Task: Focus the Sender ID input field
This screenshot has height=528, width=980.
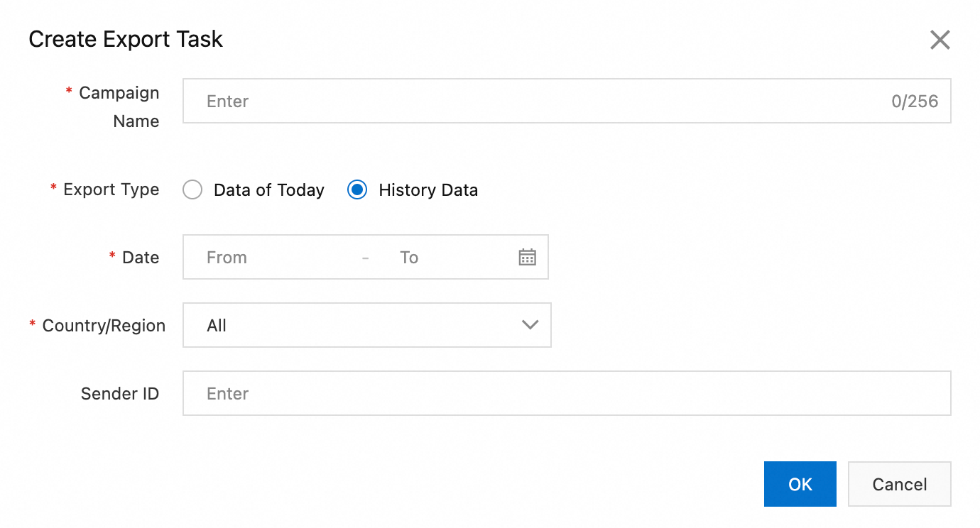Action: (566, 393)
